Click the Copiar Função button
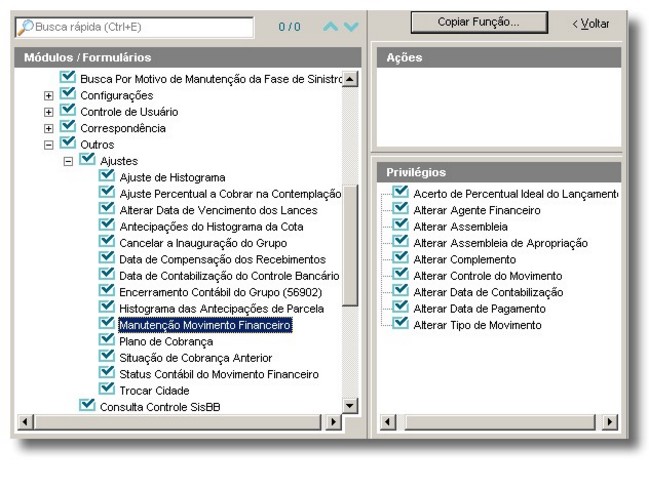This screenshot has height=490, width=649. [x=479, y=22]
